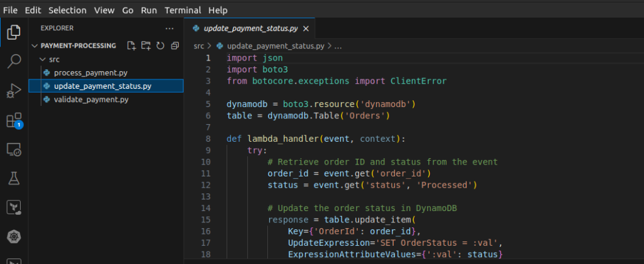Click update_payment_status.py in breadcrumb
644x264 pixels.
pyautogui.click(x=276, y=46)
